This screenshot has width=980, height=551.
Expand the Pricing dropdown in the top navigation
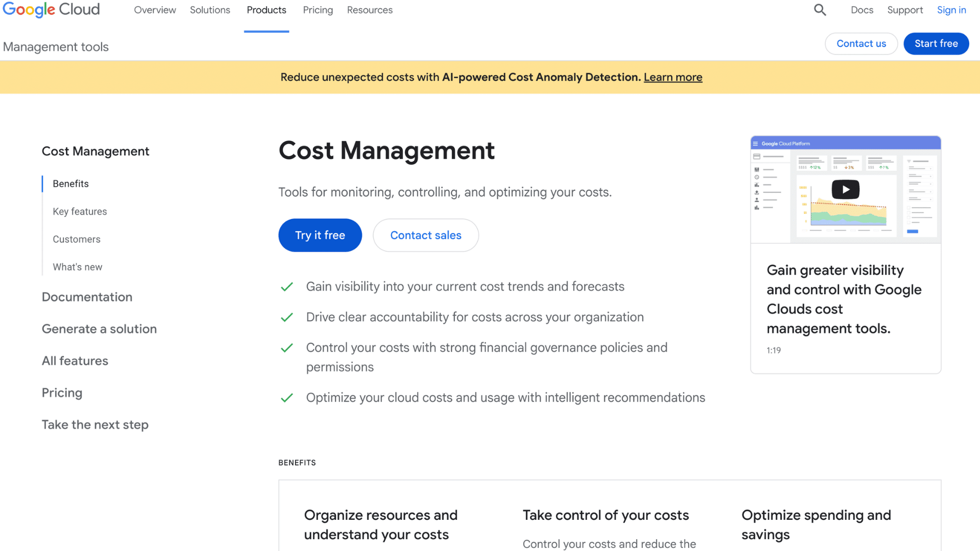(x=317, y=10)
